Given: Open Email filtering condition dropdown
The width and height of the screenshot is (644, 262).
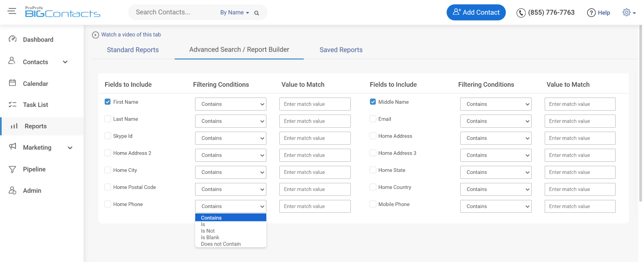Looking at the screenshot, I should 496,121.
